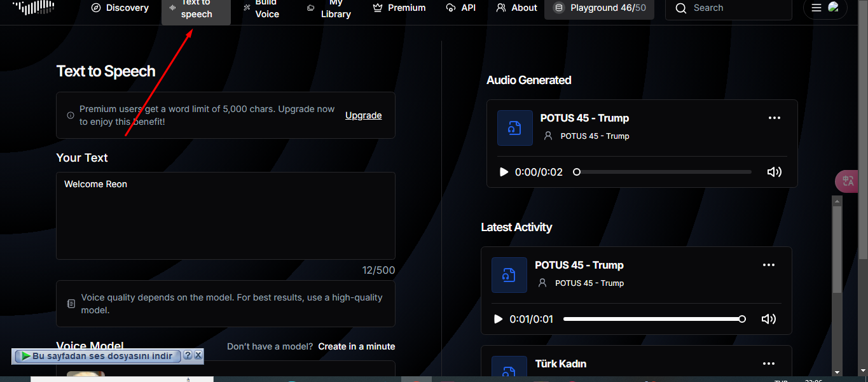Click the Search input field
This screenshot has height=382, width=868.
pos(729,8)
